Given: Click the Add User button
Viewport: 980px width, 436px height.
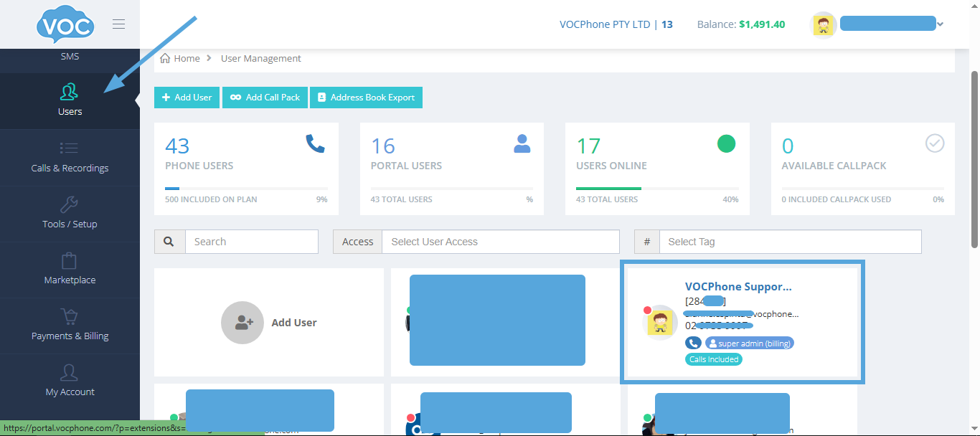Looking at the screenshot, I should (187, 98).
